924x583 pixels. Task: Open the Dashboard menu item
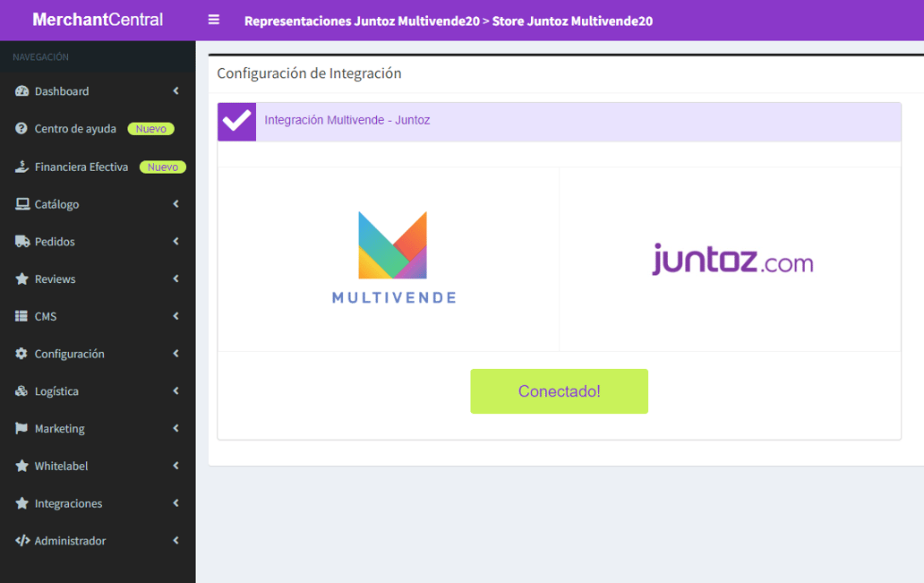click(x=98, y=90)
